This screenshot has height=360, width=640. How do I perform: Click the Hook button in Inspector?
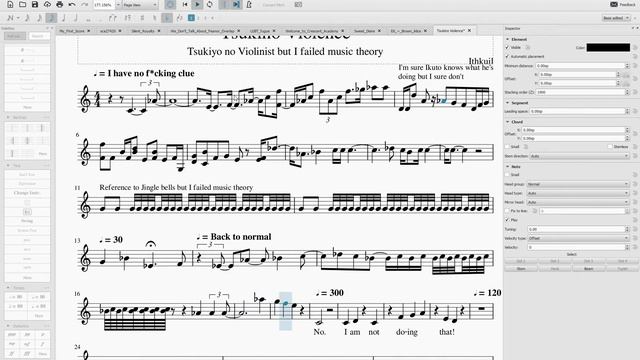click(x=555, y=269)
